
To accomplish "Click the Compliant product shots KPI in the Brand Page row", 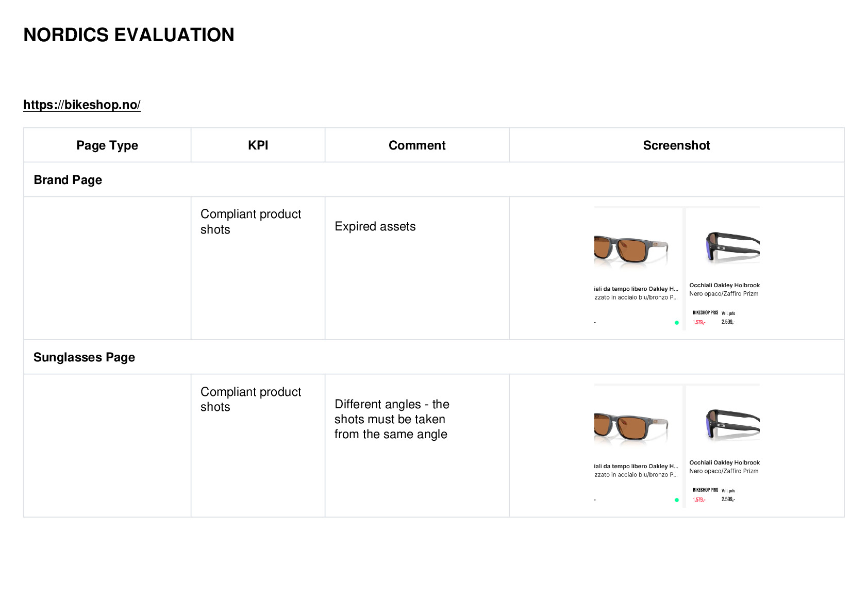I will (251, 222).
